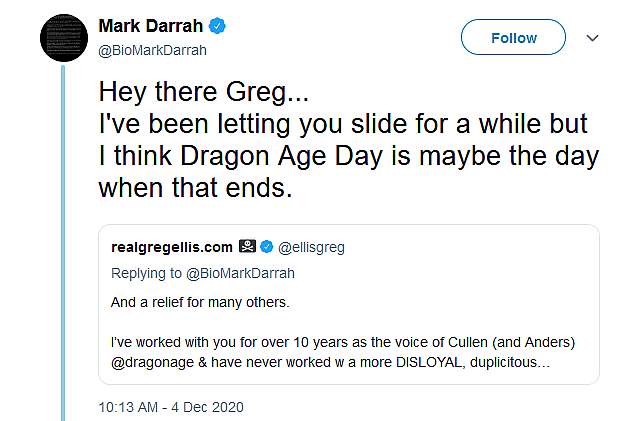Click the verified badge next to realgregellis.com

tap(266, 247)
